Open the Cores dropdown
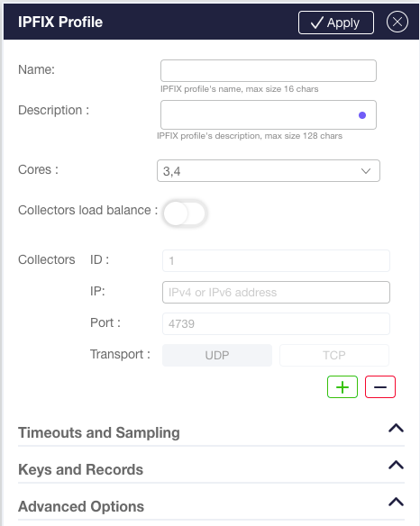Image resolution: width=420 pixels, height=526 pixels. 269,171
